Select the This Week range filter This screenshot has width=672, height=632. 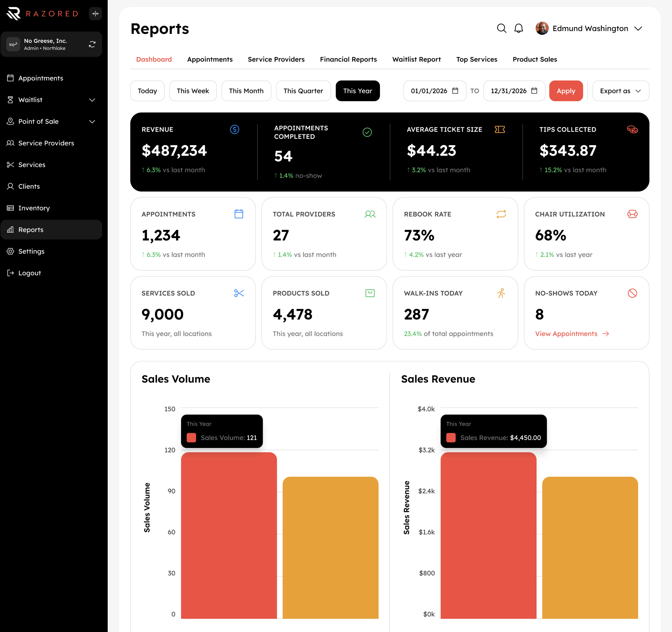tap(193, 91)
